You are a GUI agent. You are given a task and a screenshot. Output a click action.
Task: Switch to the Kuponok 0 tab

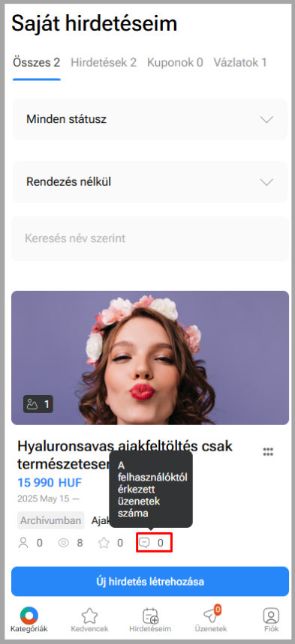point(175,62)
